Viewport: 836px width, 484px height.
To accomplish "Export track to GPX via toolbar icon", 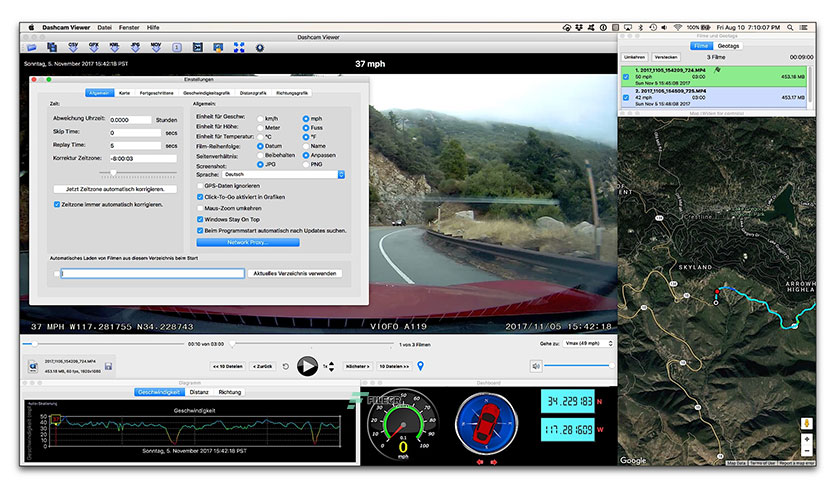I will pyautogui.click(x=94, y=47).
